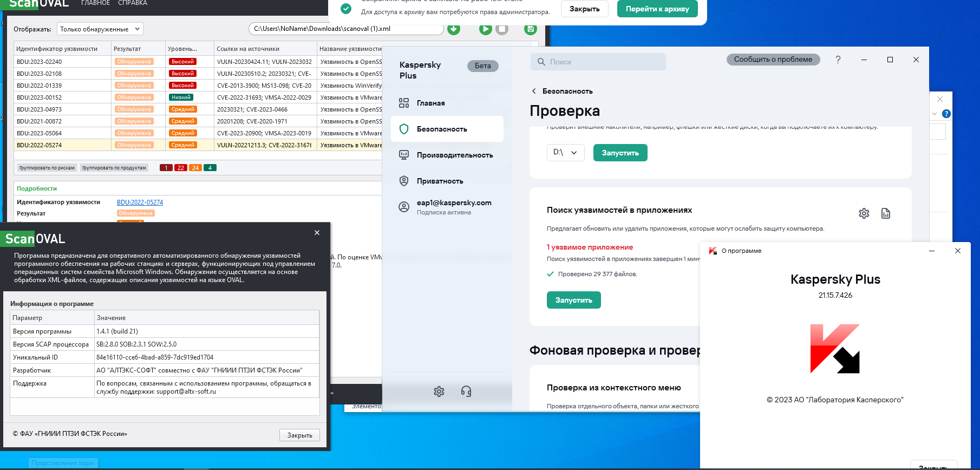The width and height of the screenshot is (980, 470).
Task: Click the back arrow beside Безопасность breadcrumb
Action: coord(534,91)
